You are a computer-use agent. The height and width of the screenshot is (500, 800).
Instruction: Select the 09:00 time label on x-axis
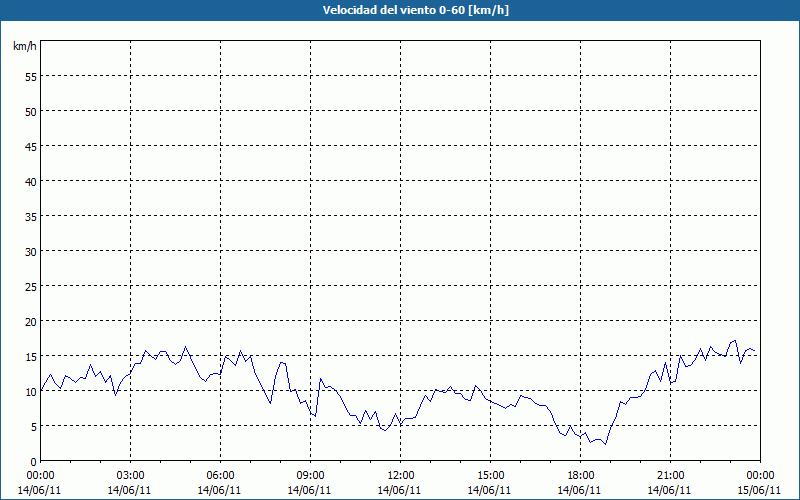pyautogui.click(x=310, y=476)
